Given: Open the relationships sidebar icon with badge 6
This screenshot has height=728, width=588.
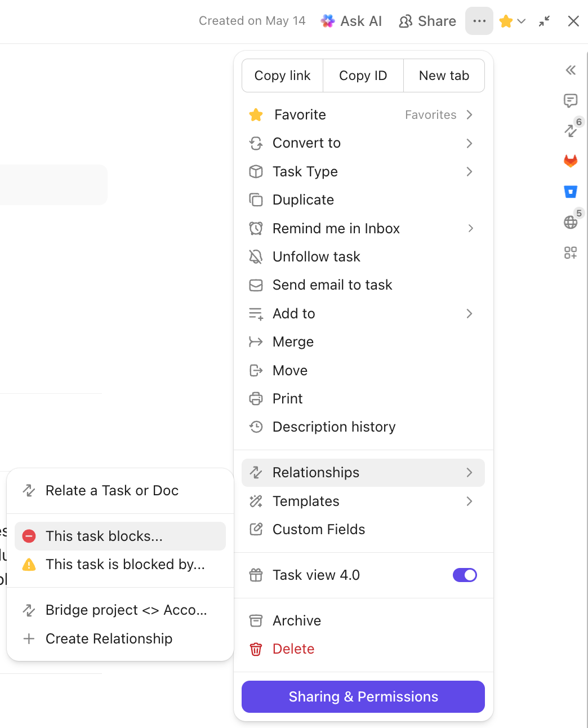Looking at the screenshot, I should click(571, 131).
